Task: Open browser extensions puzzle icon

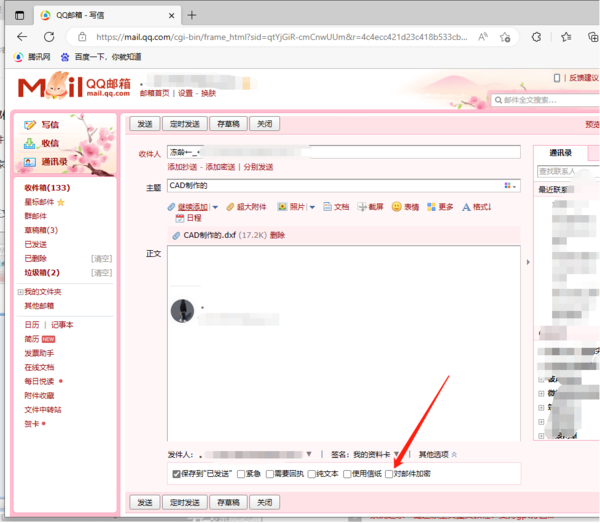Action: [x=536, y=37]
